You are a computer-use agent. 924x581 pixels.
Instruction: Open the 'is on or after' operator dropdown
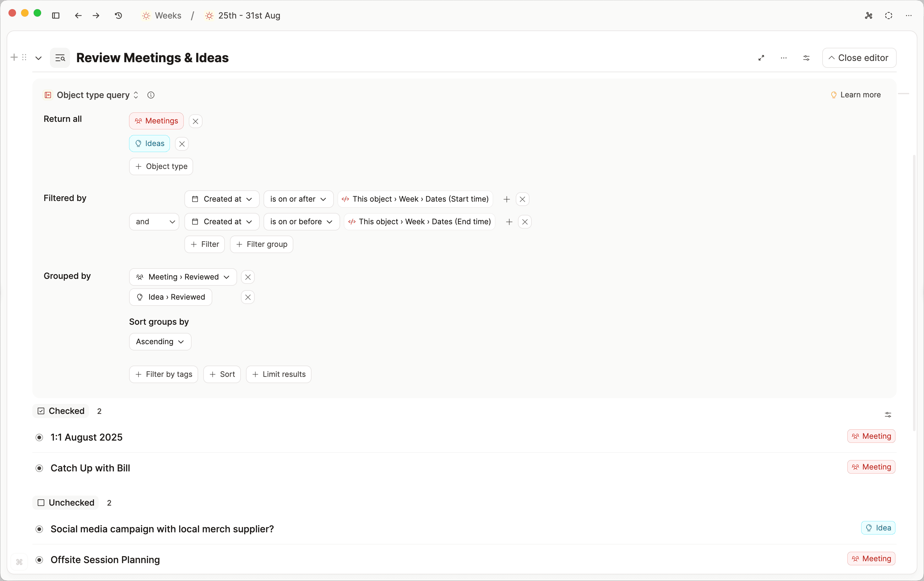pos(298,199)
